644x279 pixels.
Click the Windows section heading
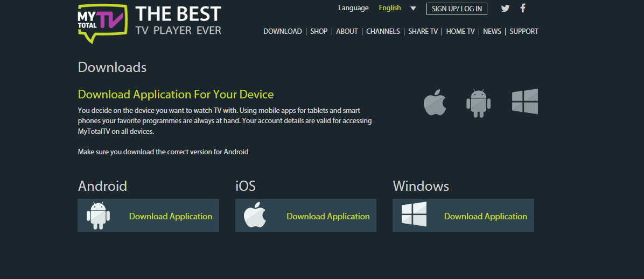(421, 187)
